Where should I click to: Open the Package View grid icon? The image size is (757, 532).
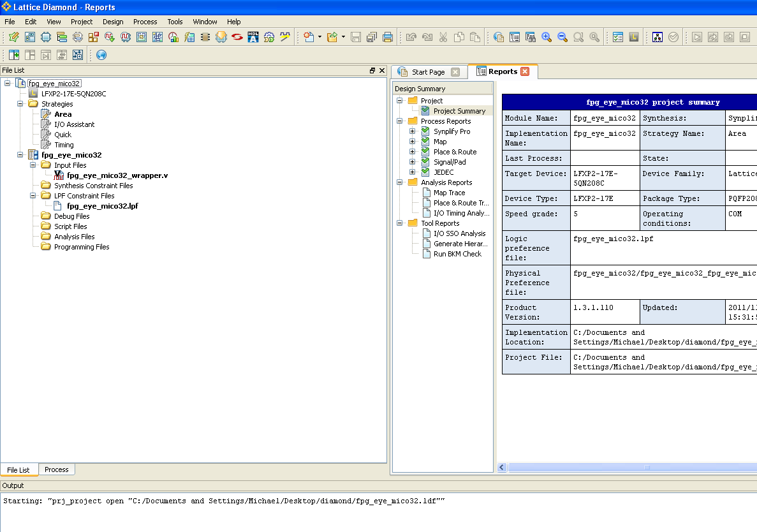click(30, 37)
